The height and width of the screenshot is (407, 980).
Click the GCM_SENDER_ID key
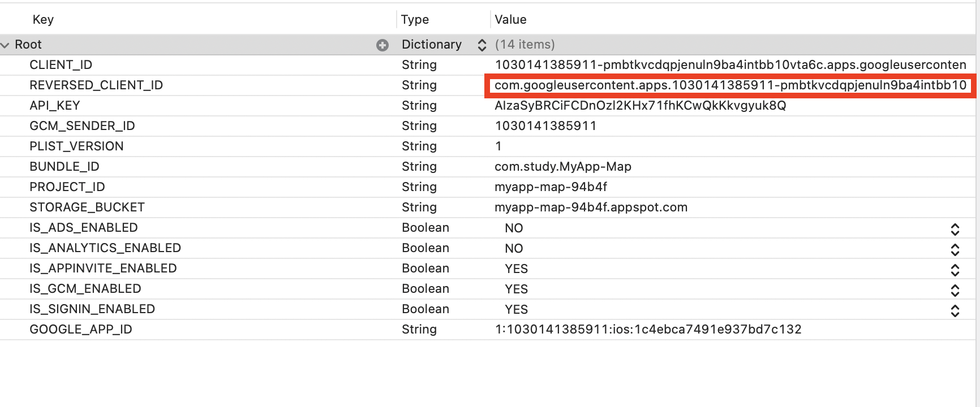point(82,126)
